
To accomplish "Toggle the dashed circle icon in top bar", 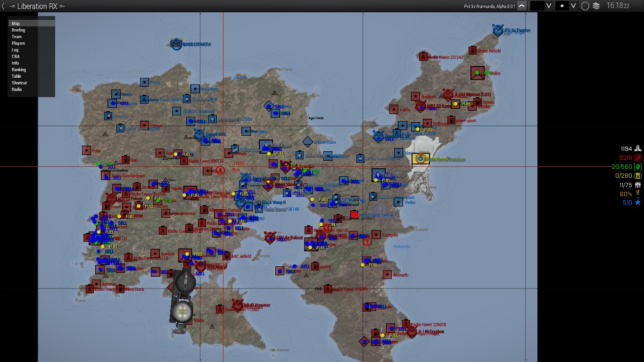I will pyautogui.click(x=585, y=6).
